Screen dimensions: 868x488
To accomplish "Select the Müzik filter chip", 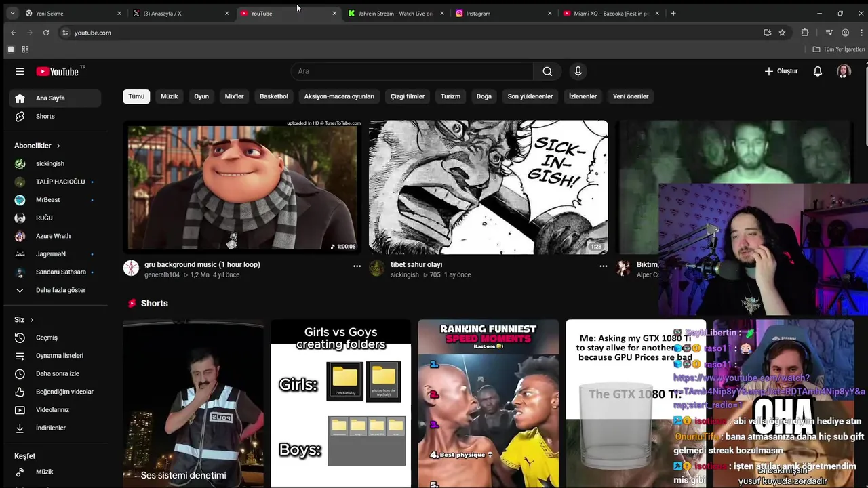I will tap(170, 96).
